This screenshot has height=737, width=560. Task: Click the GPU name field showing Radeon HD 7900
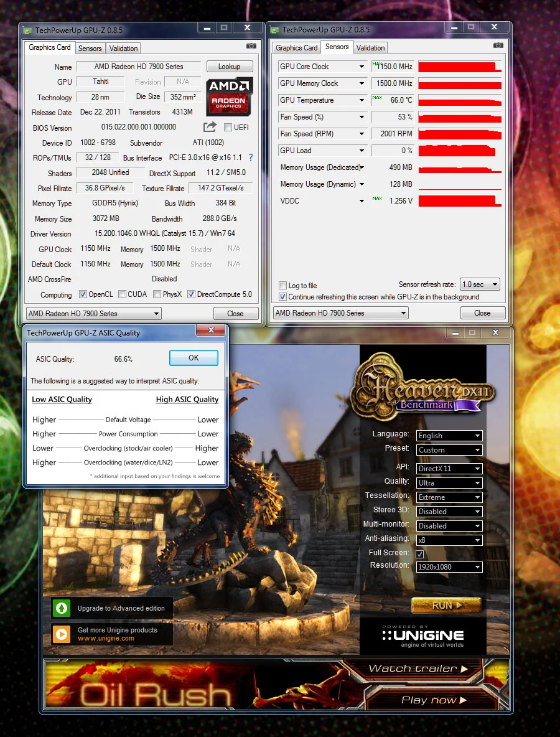(x=139, y=67)
